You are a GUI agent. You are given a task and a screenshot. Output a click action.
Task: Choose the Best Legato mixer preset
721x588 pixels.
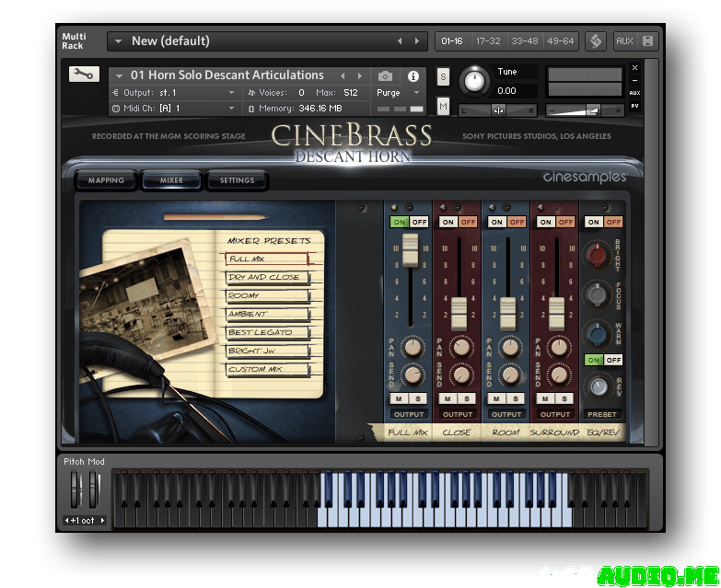[x=267, y=332]
